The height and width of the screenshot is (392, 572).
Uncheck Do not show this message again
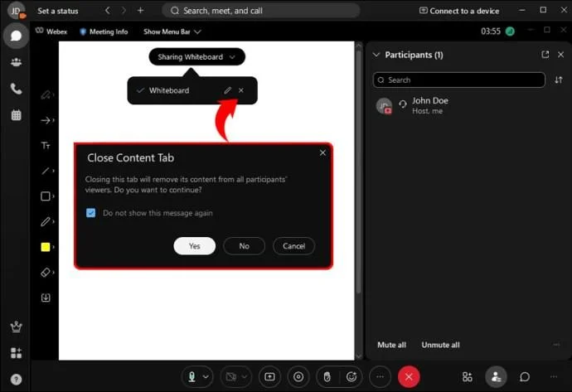tap(91, 213)
